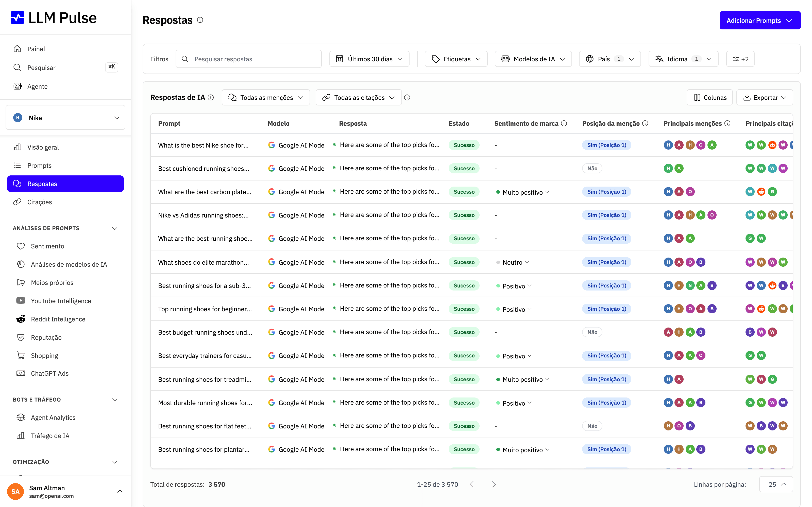Click the info icon next to Sentimento de marca
812x507 pixels.
click(x=564, y=123)
